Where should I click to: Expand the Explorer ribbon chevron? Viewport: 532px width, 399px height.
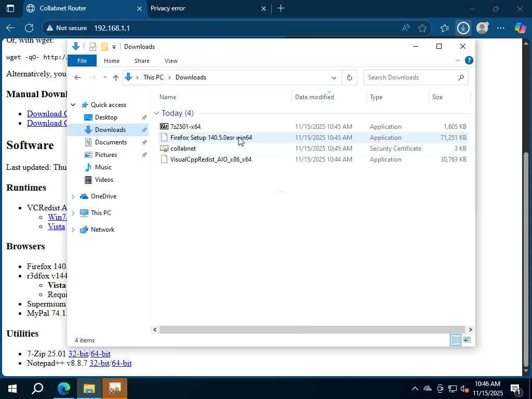(457, 61)
